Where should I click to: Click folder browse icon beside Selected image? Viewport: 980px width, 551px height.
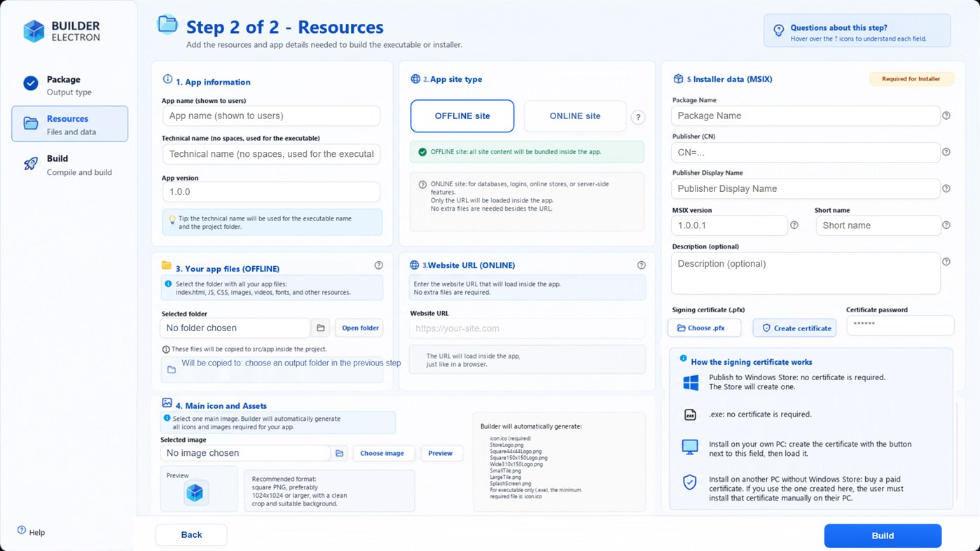click(x=340, y=454)
